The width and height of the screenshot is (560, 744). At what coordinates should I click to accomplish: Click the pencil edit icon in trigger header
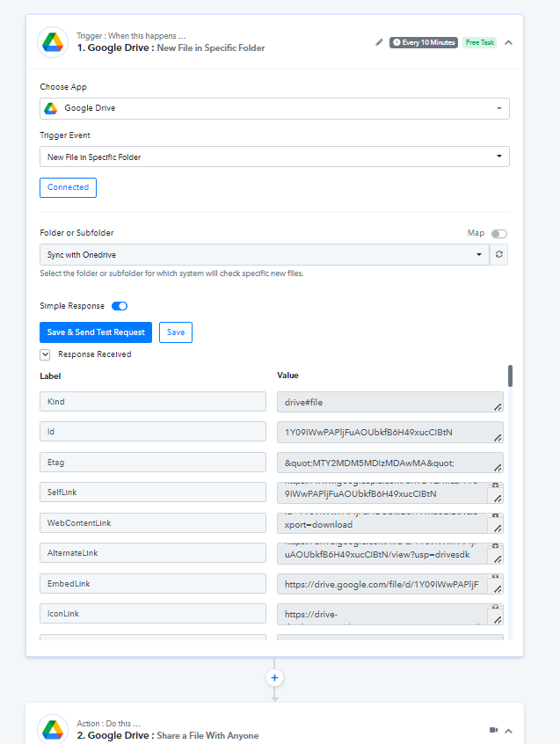pyautogui.click(x=379, y=42)
